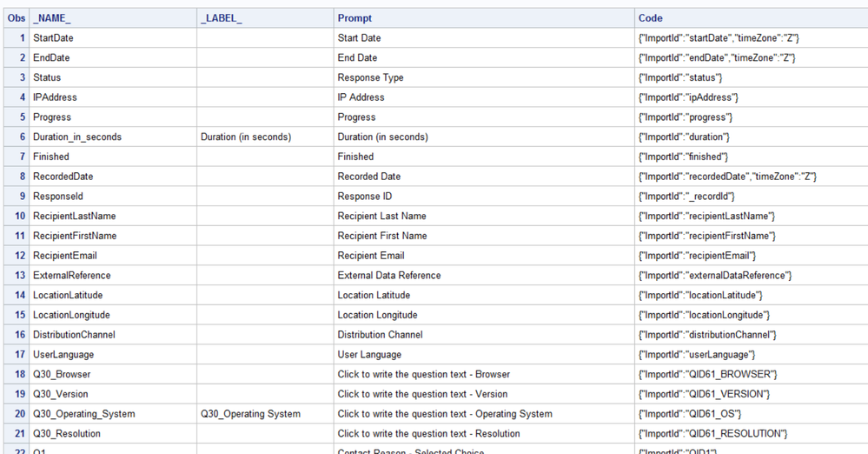The height and width of the screenshot is (454, 868).
Task: Click the locationLongitude code cell
Action: coord(704,315)
